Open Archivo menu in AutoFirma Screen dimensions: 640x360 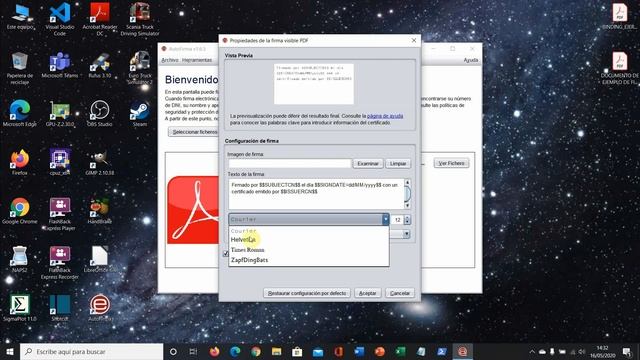pos(170,60)
